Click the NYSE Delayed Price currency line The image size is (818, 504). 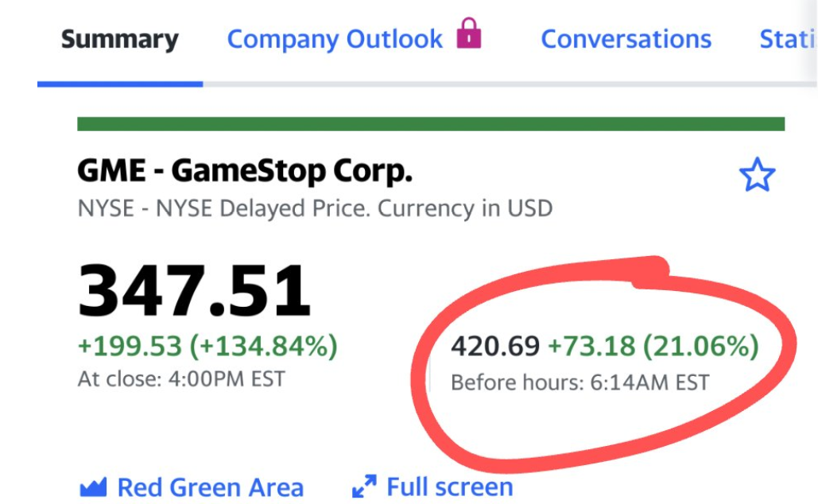(315, 209)
